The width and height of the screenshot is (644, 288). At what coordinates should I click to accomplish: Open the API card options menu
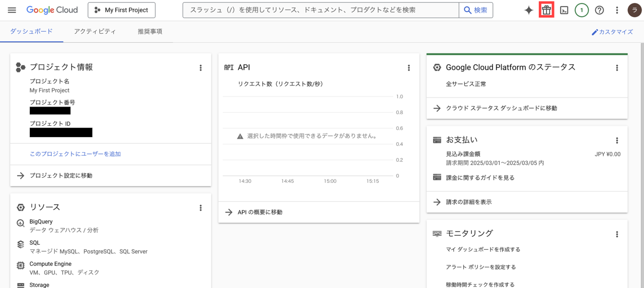[x=409, y=68]
